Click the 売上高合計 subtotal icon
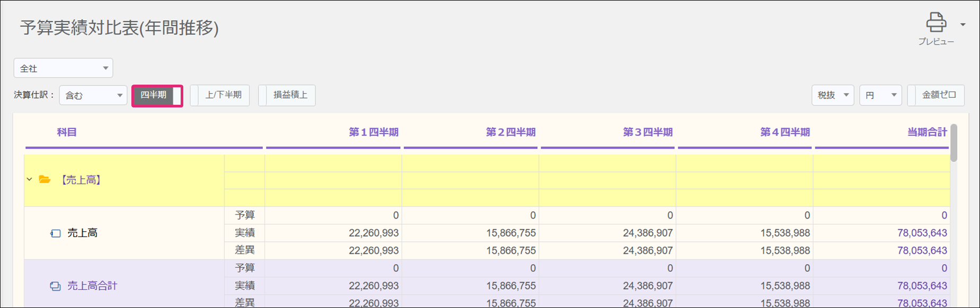 [55, 286]
